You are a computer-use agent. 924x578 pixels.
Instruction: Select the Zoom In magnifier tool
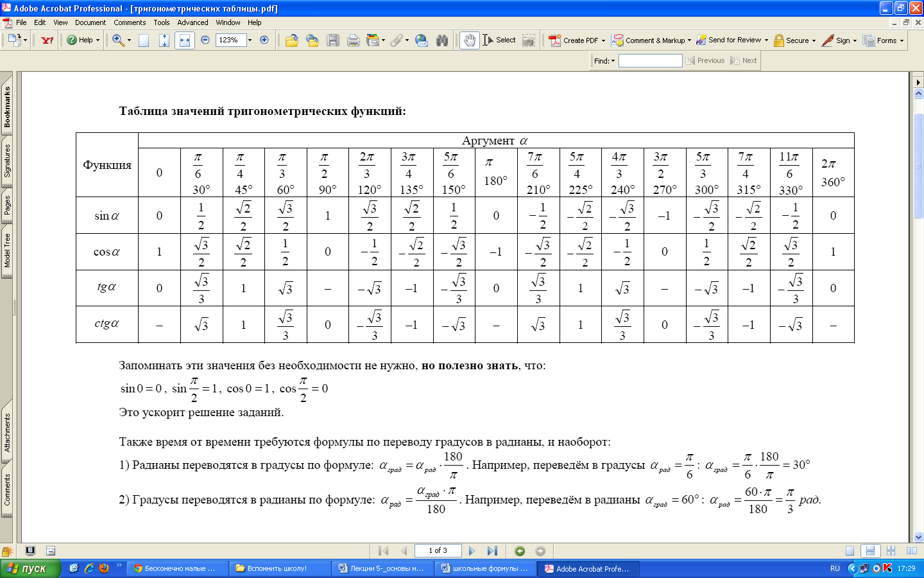118,40
